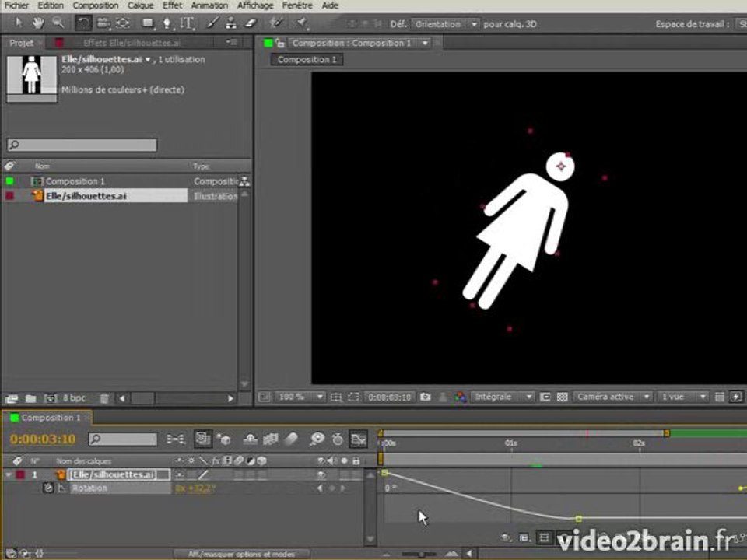Viewport: 747px width, 560px height.
Task: Open the Calque menu
Action: click(x=141, y=5)
